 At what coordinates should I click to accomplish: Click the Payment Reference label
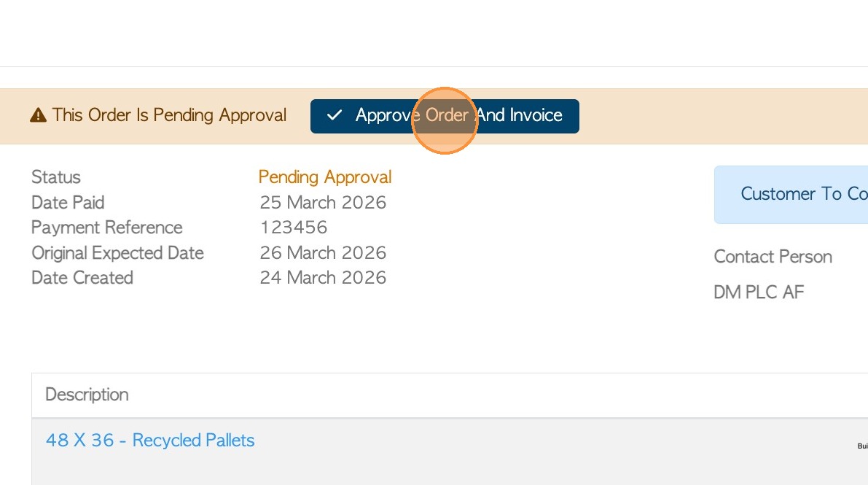[x=107, y=228]
